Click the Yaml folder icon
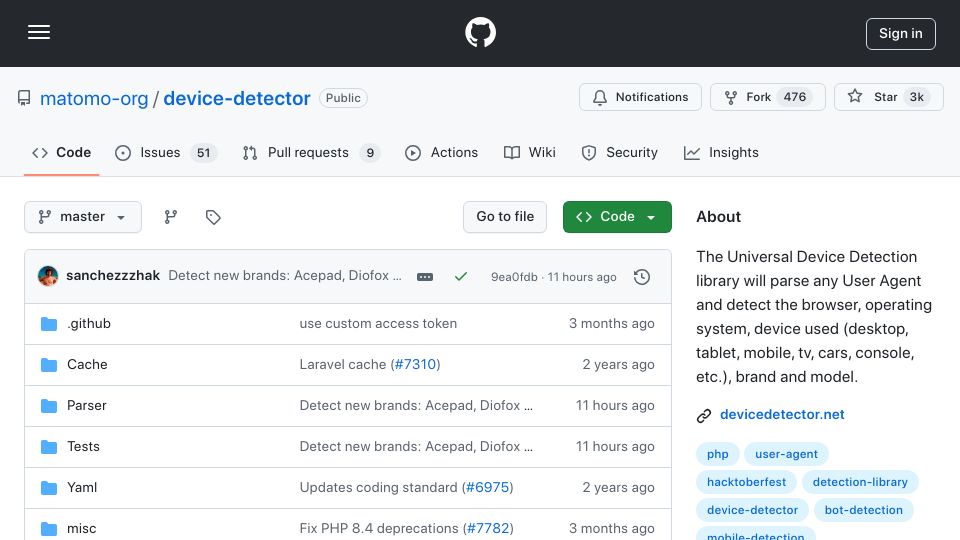Screen dimensions: 960x540 (49, 488)
